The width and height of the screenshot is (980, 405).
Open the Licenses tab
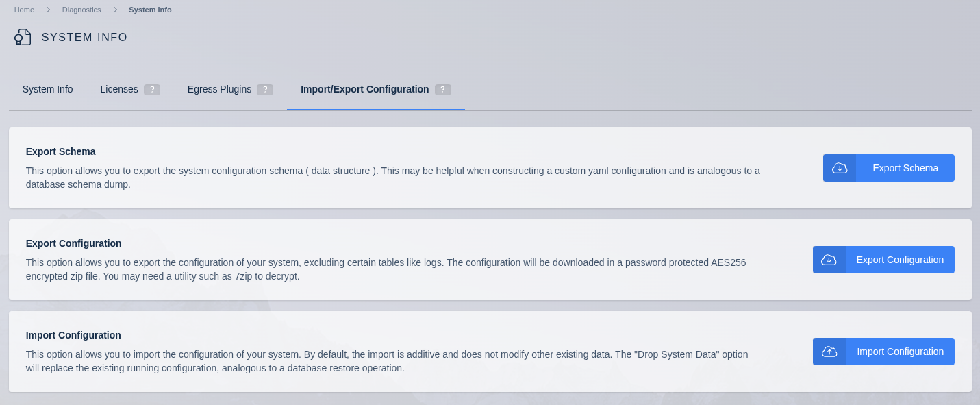119,89
